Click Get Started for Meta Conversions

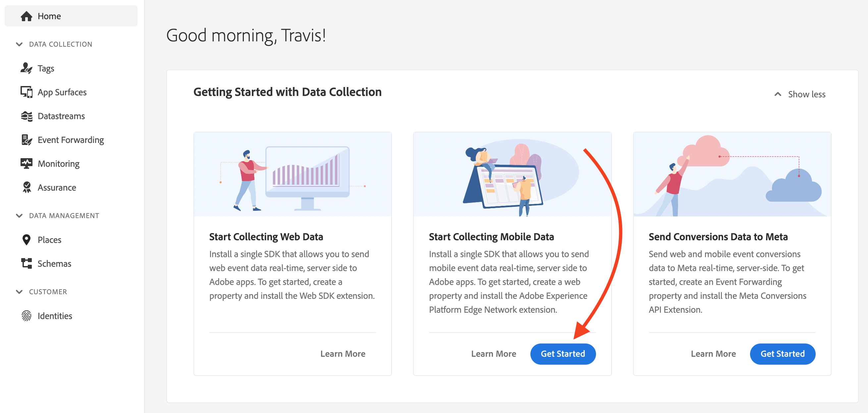tap(782, 354)
